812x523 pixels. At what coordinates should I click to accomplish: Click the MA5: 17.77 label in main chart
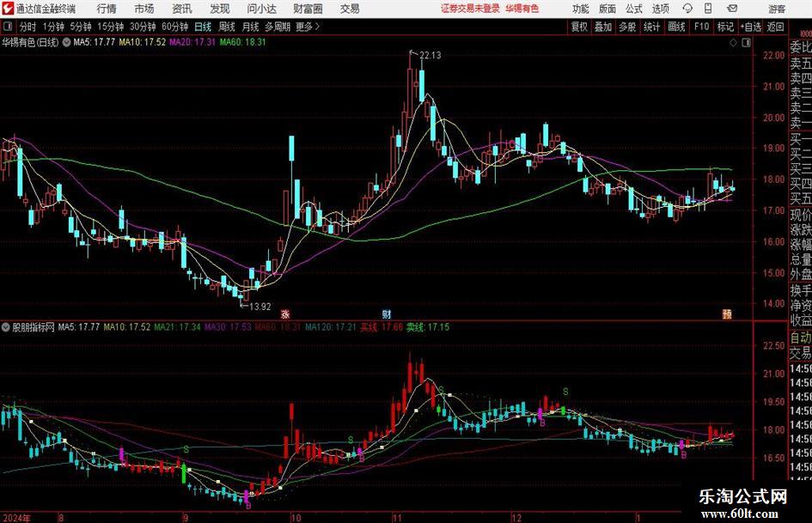coord(95,42)
